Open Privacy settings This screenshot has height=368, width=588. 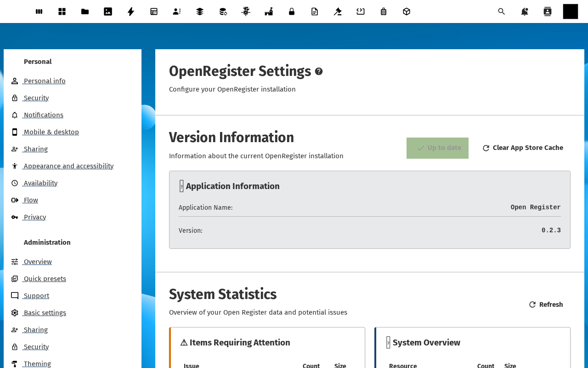tap(34, 217)
